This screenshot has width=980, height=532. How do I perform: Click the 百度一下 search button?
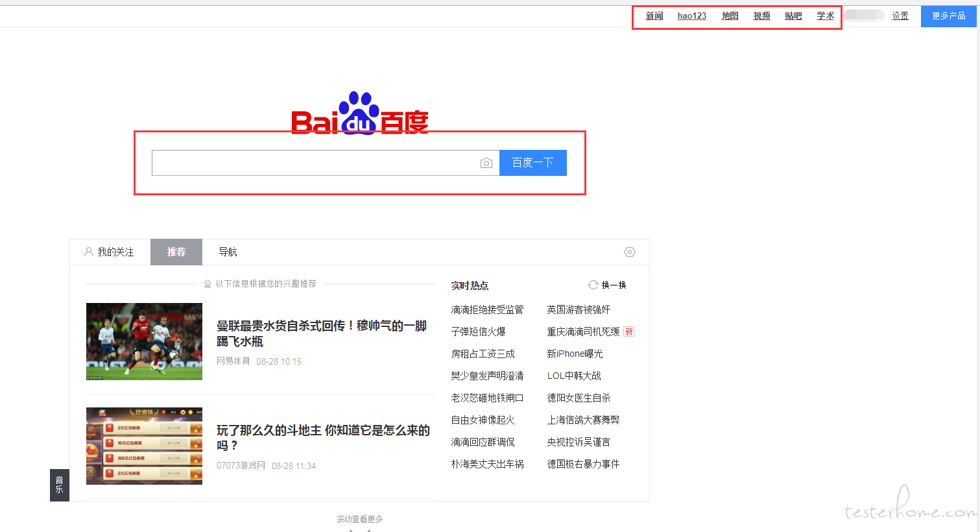533,163
